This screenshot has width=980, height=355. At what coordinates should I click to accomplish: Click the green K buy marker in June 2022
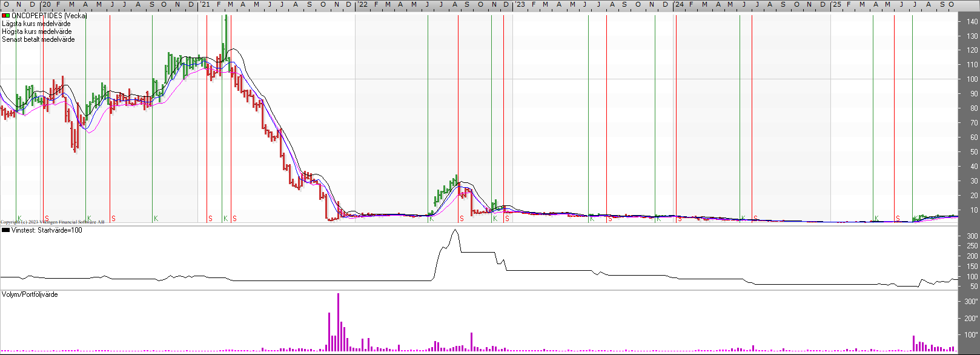click(431, 219)
